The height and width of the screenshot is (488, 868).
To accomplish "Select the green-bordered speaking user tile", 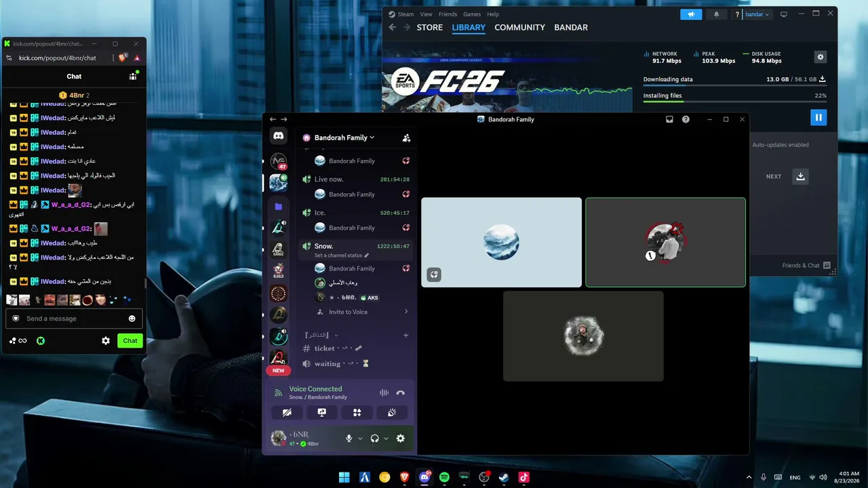I will pyautogui.click(x=665, y=242).
